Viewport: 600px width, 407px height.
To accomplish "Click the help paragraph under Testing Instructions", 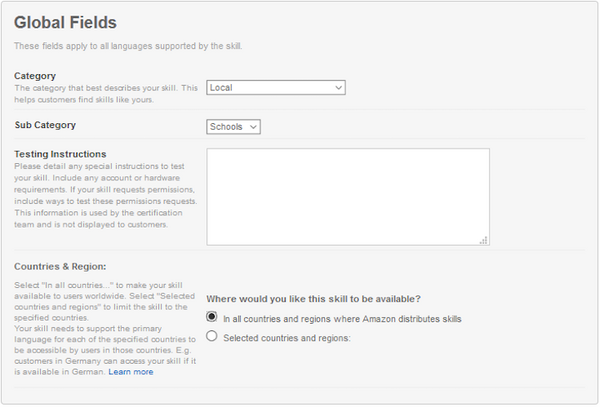I will pyautogui.click(x=104, y=194).
